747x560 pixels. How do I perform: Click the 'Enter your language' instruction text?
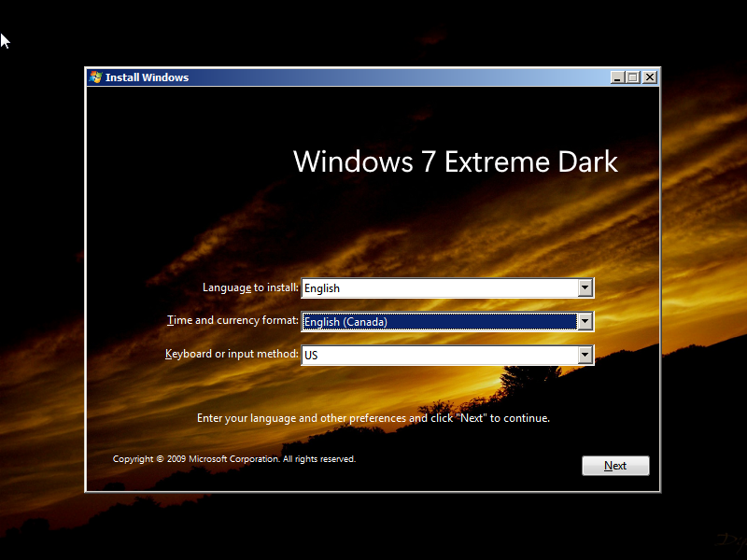tap(373, 418)
